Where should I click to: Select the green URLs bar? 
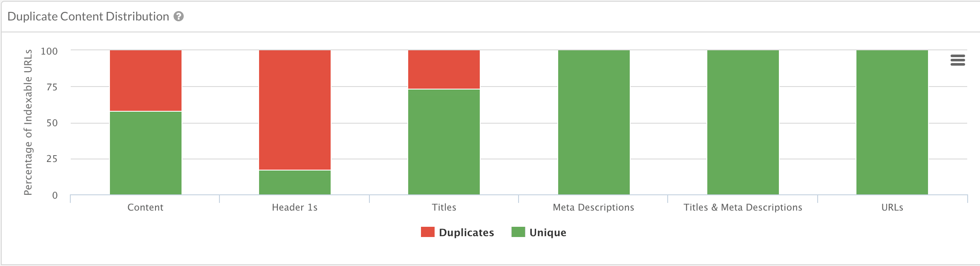click(x=892, y=122)
